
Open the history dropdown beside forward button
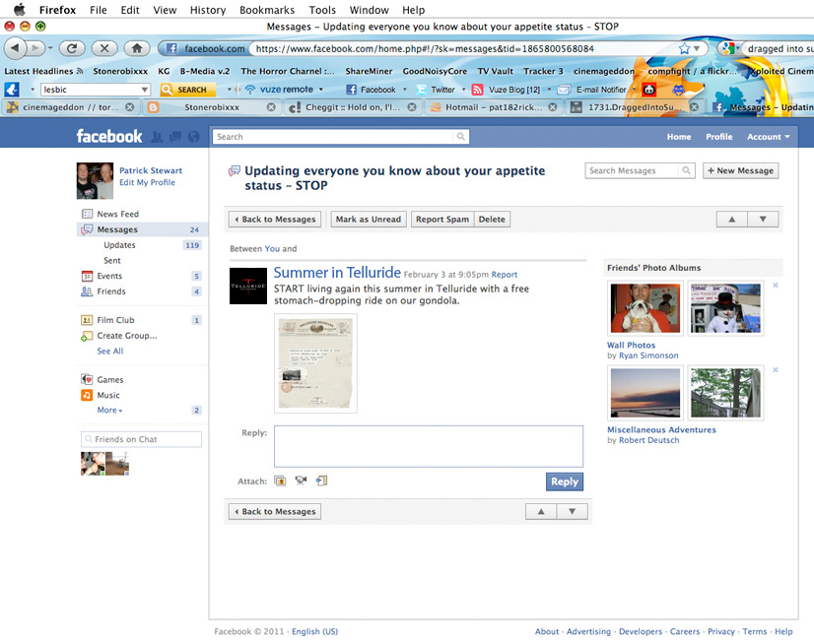(50, 48)
